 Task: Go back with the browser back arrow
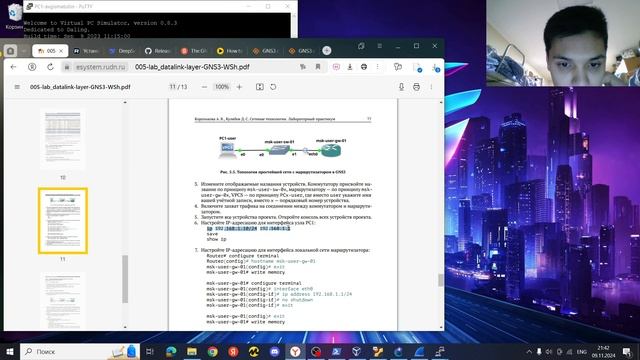(x=13, y=67)
